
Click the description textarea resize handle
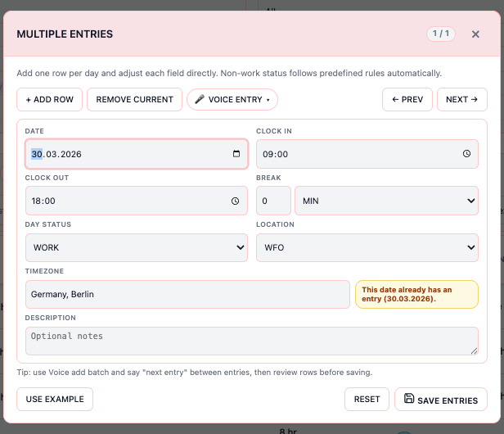(474, 350)
